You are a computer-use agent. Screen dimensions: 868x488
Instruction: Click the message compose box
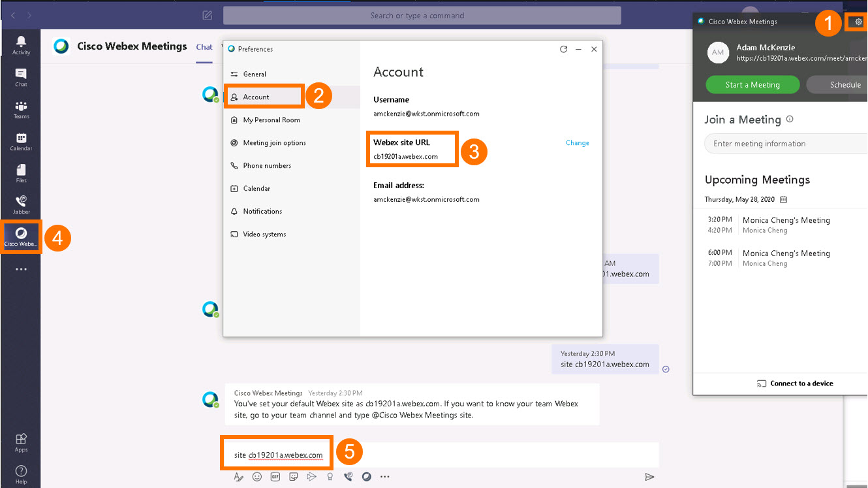(441, 455)
